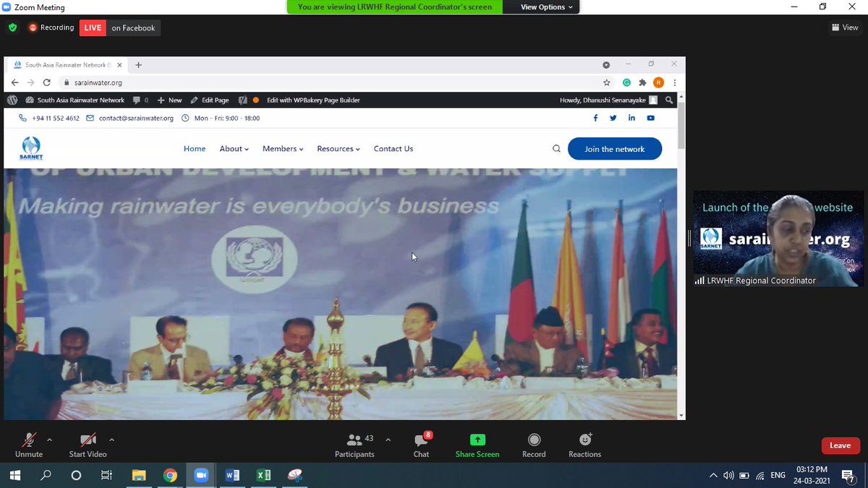This screenshot has width=868, height=488.
Task: Open the YouTube social link
Action: click(x=651, y=118)
